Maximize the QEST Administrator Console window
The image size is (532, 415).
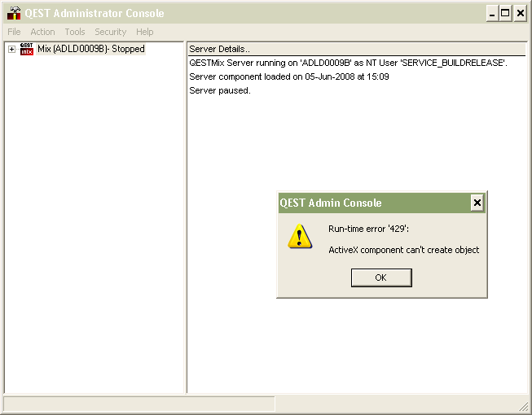(505, 13)
